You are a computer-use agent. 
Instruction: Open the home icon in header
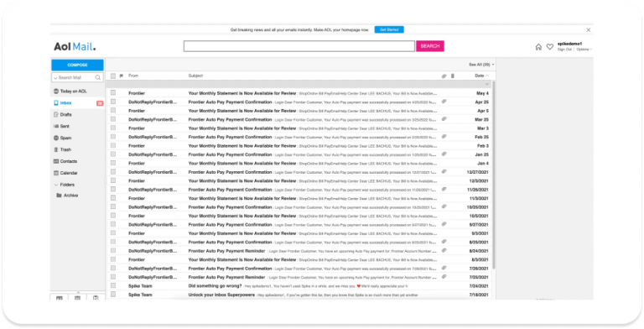coord(538,47)
